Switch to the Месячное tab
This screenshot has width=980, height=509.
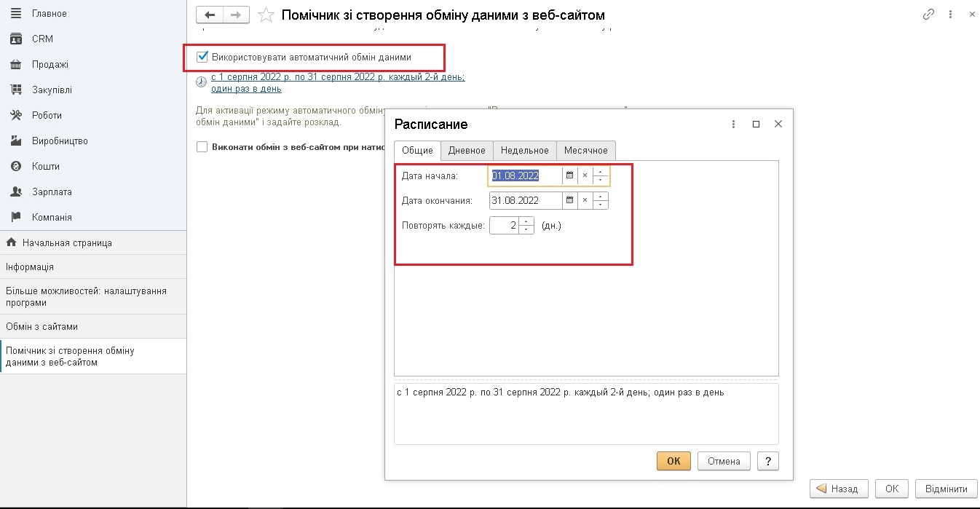click(586, 151)
